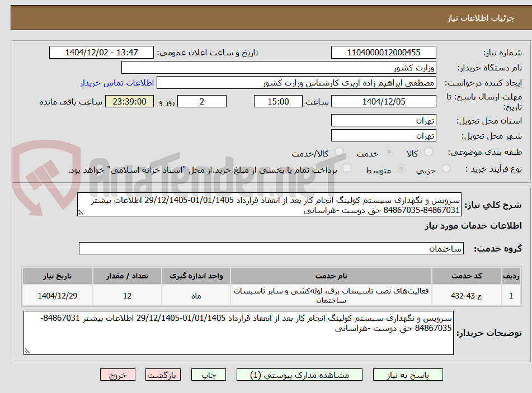Click the deadline date field 1404/12/05

pyautogui.click(x=383, y=101)
